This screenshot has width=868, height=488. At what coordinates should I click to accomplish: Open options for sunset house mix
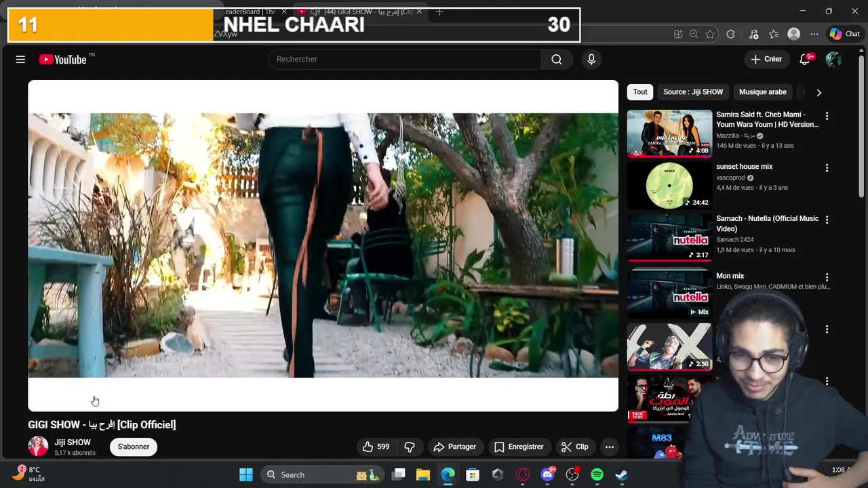pos(827,168)
